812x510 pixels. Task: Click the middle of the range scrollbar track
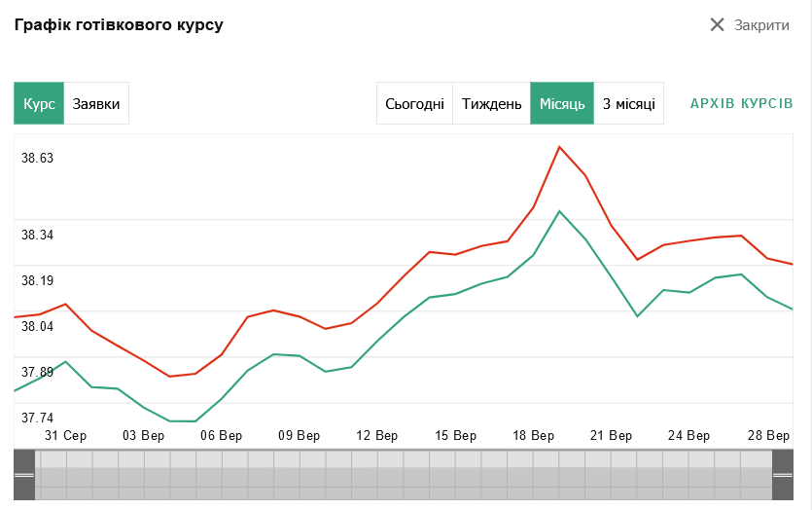(x=404, y=475)
